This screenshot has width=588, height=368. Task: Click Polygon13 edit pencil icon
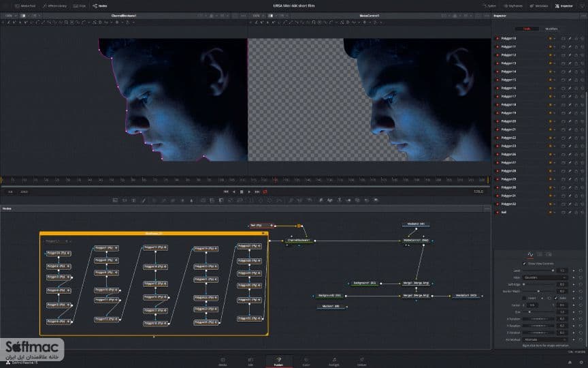[570, 63]
